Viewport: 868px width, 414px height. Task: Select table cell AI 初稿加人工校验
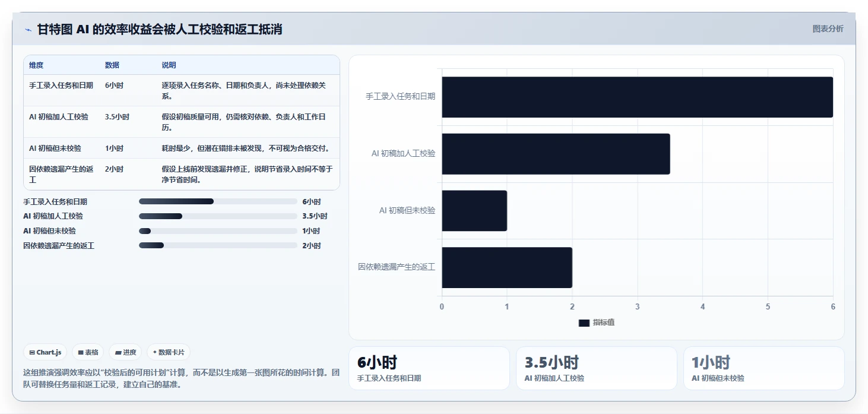(x=59, y=117)
